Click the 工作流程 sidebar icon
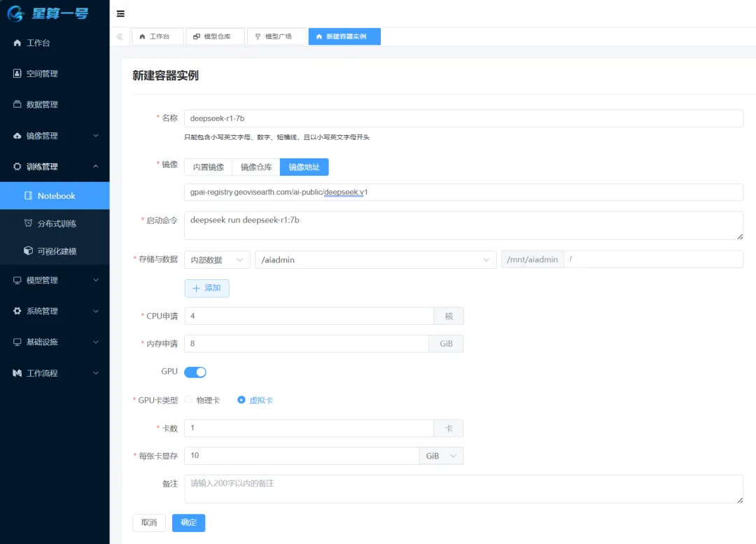This screenshot has width=756, height=544. pos(17,373)
